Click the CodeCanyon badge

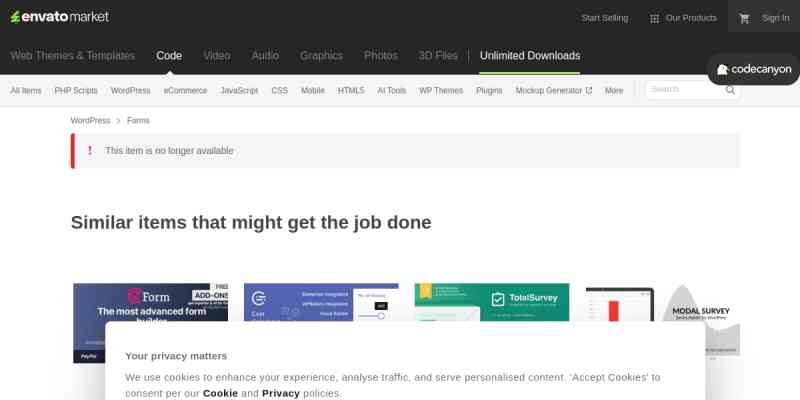pos(754,69)
